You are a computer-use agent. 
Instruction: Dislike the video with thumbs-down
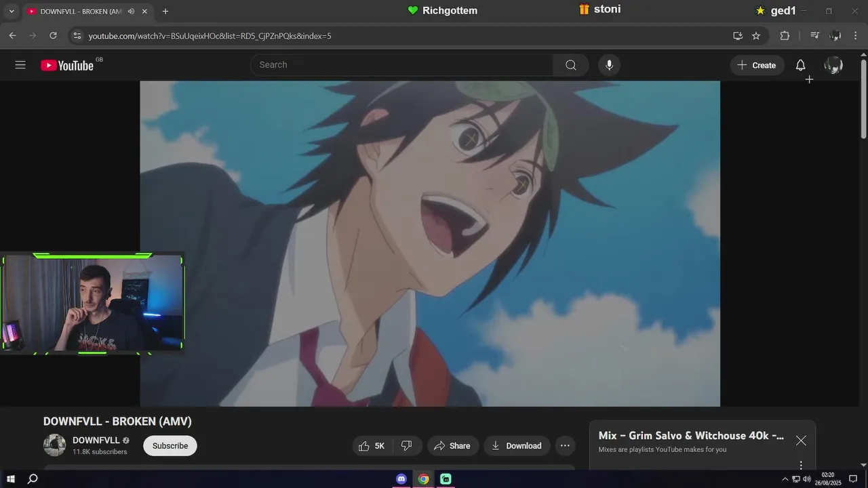(x=407, y=445)
